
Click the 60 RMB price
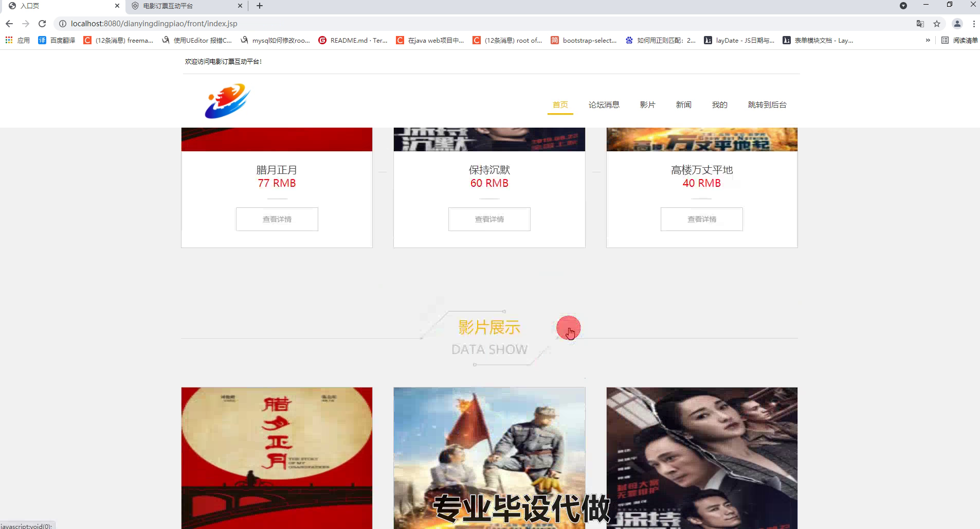point(489,183)
